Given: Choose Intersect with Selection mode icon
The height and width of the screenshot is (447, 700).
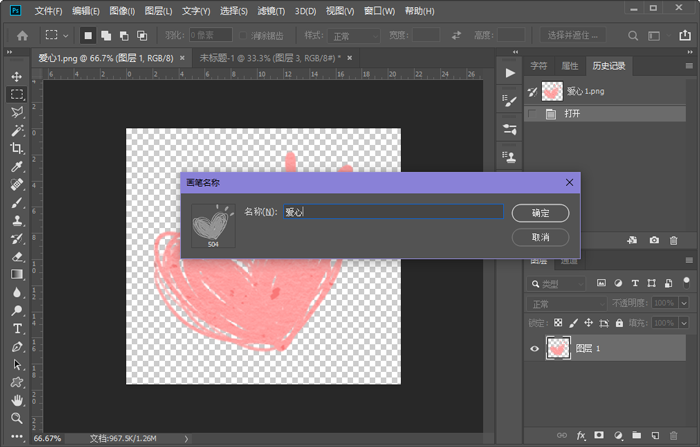Looking at the screenshot, I should pos(142,36).
